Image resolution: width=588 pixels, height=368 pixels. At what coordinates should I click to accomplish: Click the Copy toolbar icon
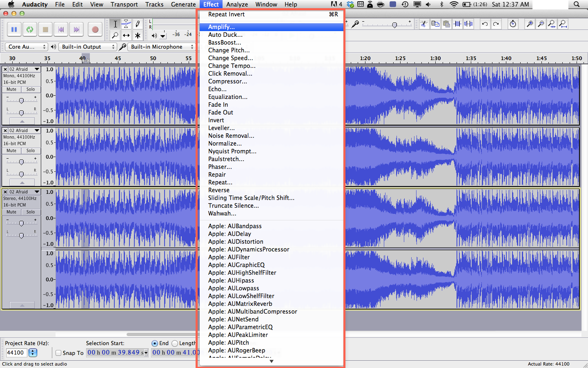click(x=435, y=24)
